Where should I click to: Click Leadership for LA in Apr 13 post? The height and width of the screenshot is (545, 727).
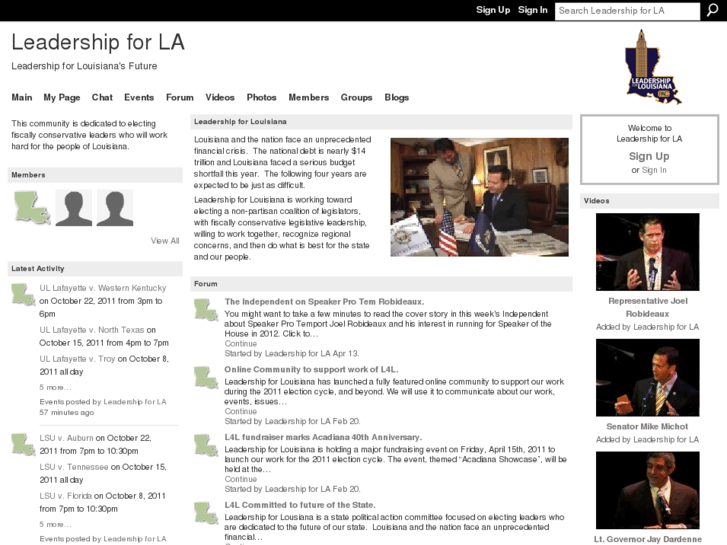click(x=298, y=353)
